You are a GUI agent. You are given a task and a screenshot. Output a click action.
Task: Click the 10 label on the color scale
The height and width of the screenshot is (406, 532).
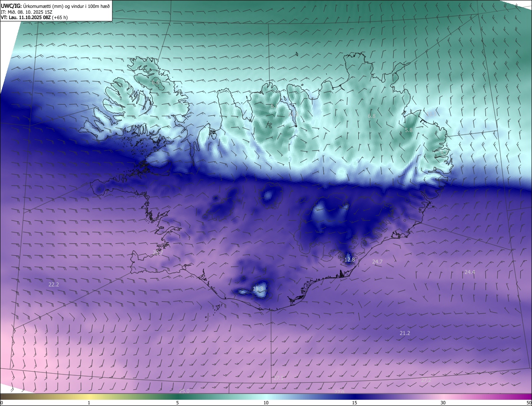[266, 403]
